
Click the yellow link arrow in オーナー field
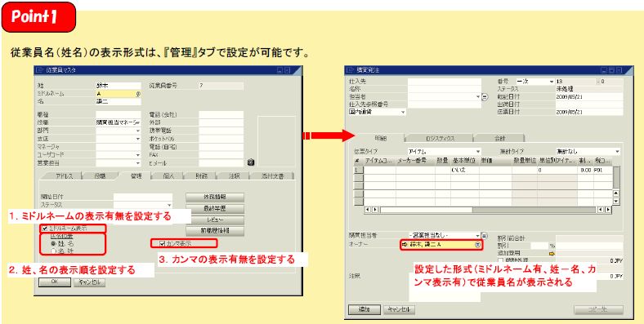click(x=404, y=245)
